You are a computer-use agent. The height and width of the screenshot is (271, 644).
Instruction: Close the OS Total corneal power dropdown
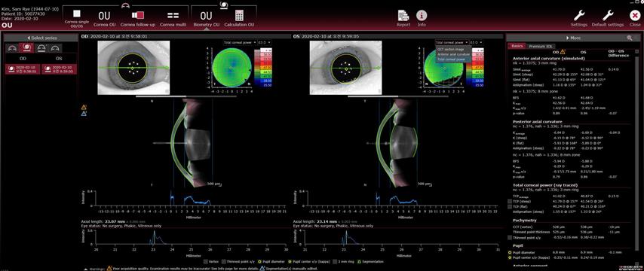452,42
